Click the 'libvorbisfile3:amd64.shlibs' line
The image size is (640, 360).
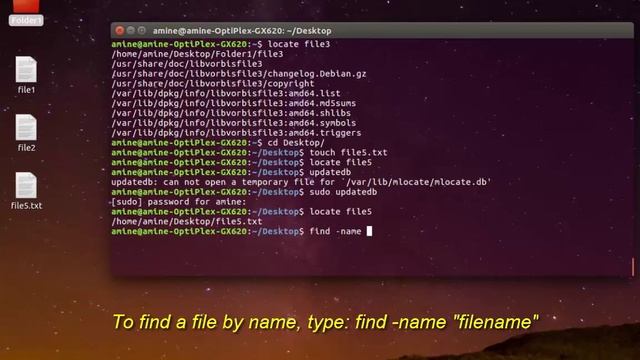231,113
